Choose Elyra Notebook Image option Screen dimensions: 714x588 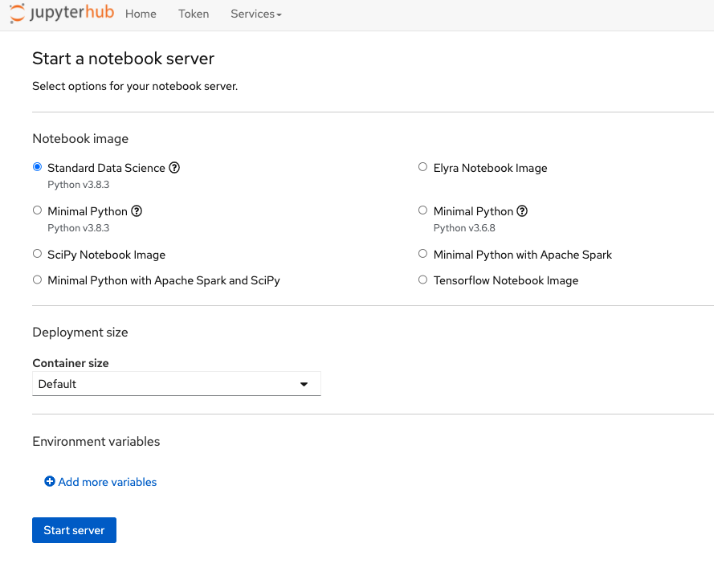click(x=423, y=167)
